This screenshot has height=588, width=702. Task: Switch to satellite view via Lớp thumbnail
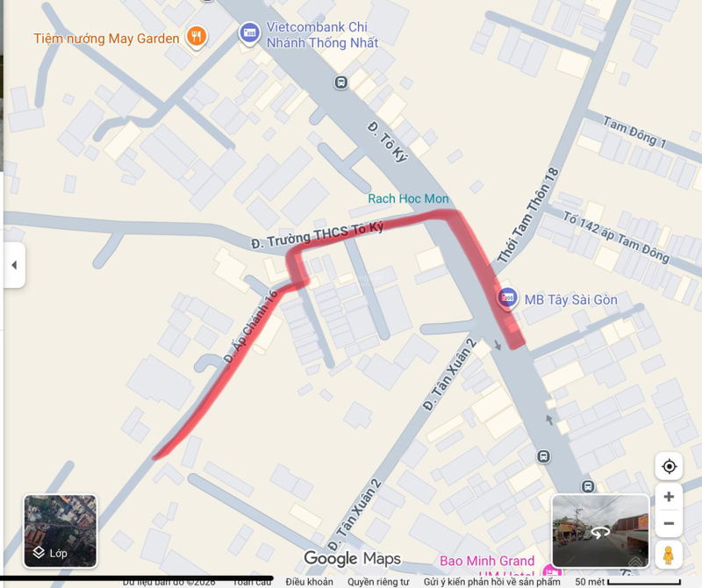[x=60, y=531]
